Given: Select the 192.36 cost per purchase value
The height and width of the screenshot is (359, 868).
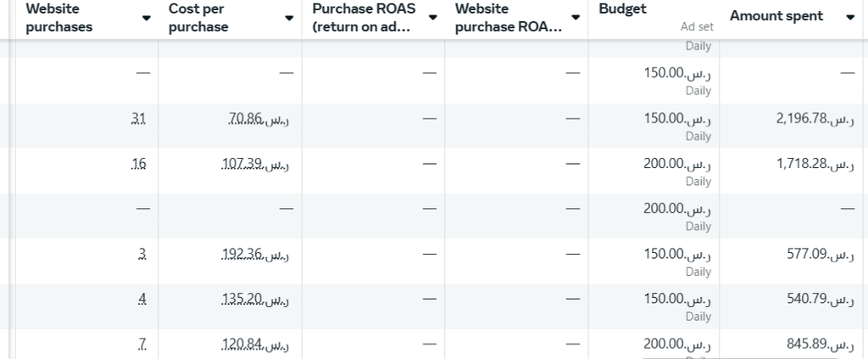Looking at the screenshot, I should (254, 254).
